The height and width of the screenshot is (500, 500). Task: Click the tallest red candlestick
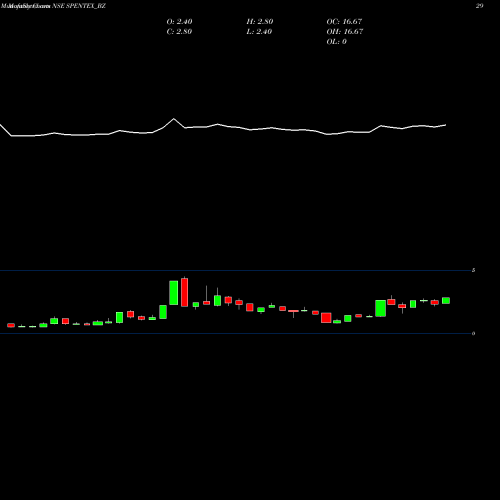click(x=184, y=292)
